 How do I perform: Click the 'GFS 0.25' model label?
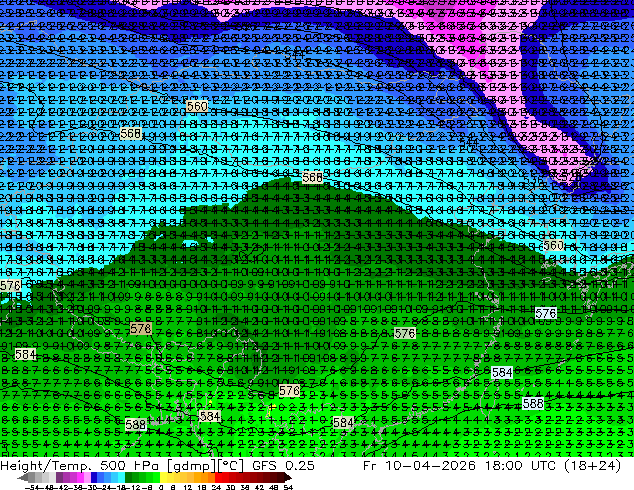pyautogui.click(x=283, y=466)
